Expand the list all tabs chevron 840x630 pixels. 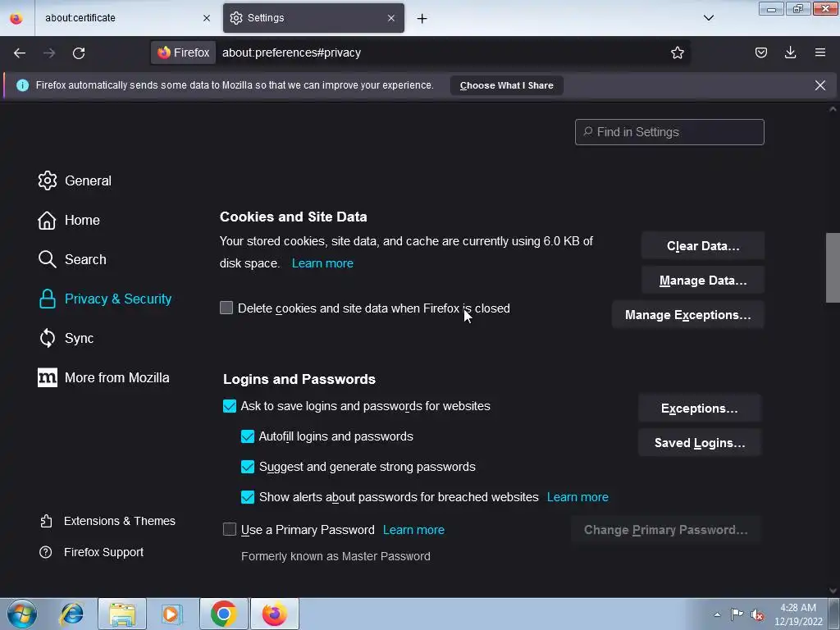[x=708, y=18]
